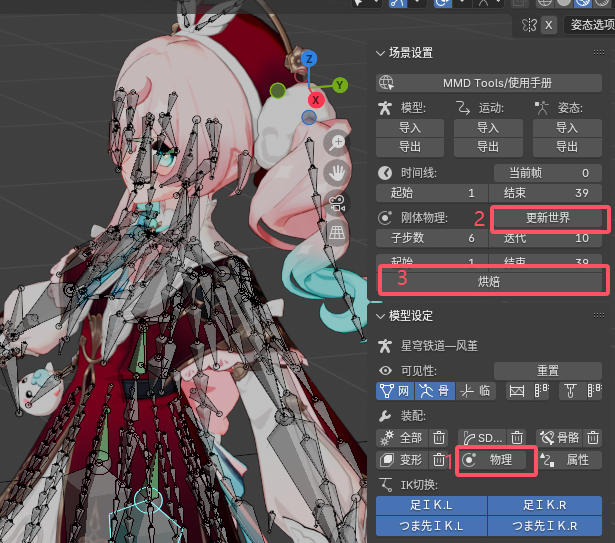Click the 场景设置 panel drag handle
The image size is (615, 543).
599,53
